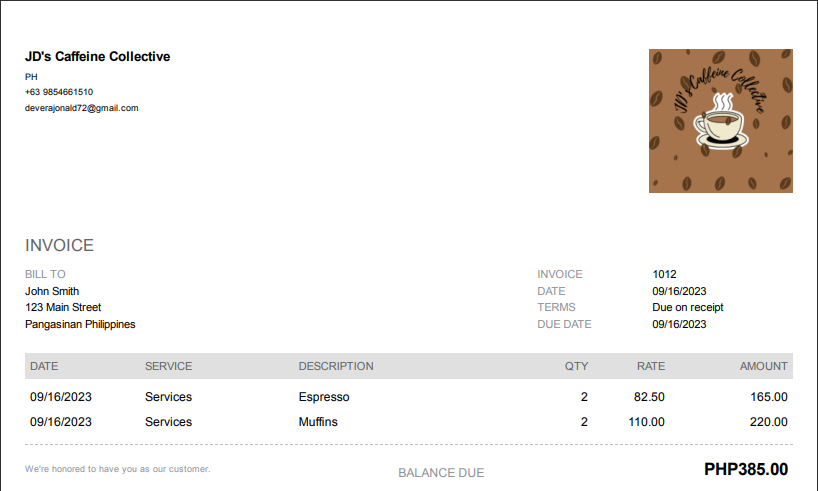
Task: Click the Muffins rate 110.00
Action: click(x=646, y=422)
